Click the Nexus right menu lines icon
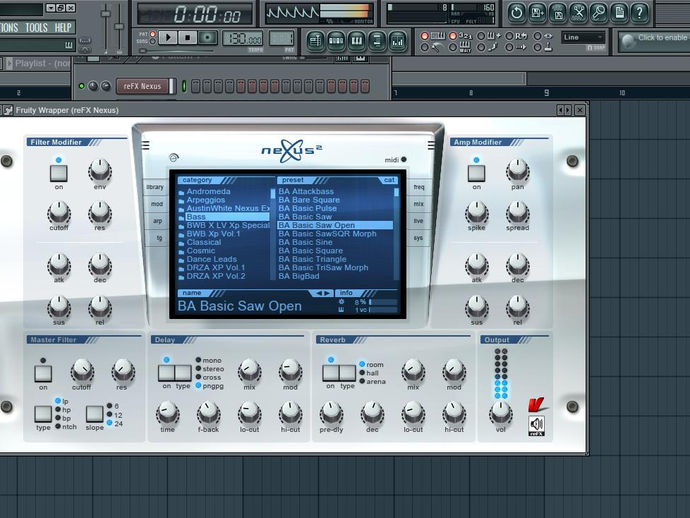 [x=431, y=145]
